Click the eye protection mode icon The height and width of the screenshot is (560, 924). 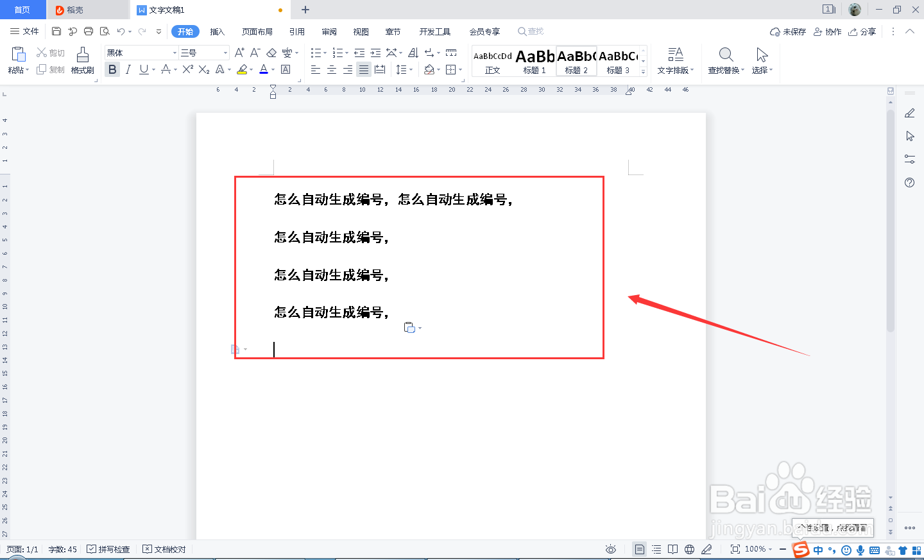coord(610,549)
